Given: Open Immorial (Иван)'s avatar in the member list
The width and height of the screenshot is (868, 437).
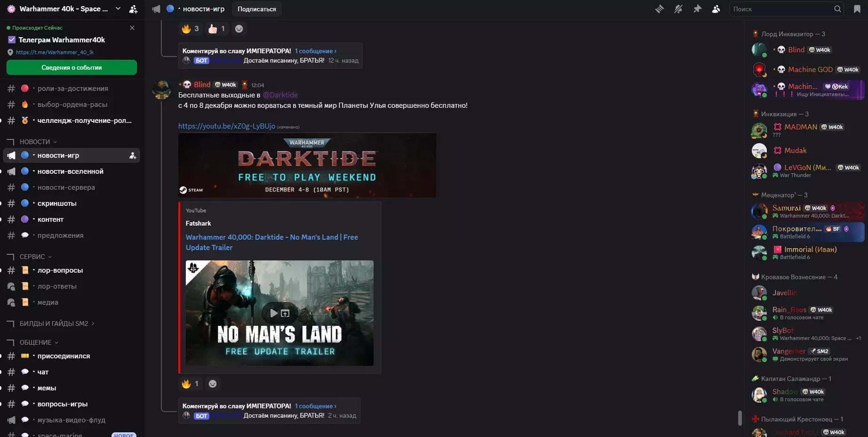Looking at the screenshot, I should [759, 253].
